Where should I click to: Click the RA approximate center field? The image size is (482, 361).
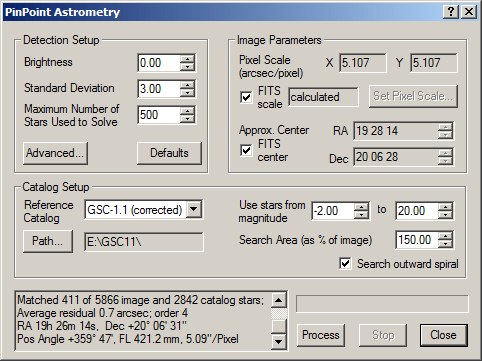pyautogui.click(x=396, y=131)
